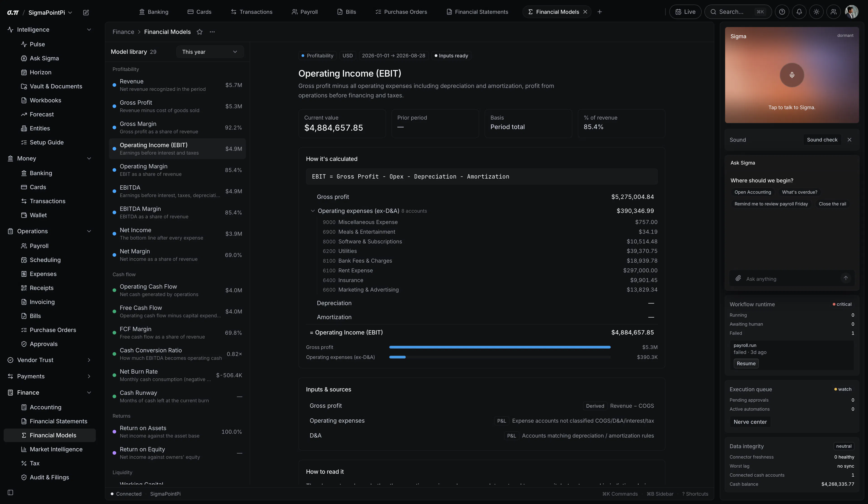This screenshot has height=504, width=868.
Task: Open the team members icon in the top bar
Action: pos(834,12)
